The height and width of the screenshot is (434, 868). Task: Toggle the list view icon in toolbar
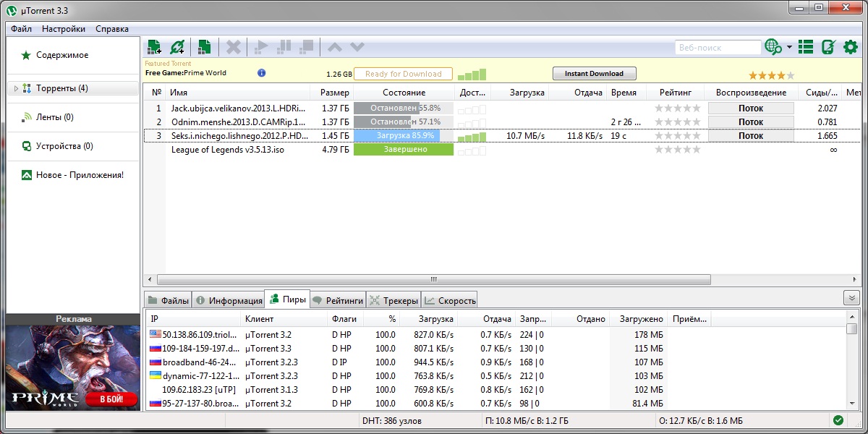point(806,47)
